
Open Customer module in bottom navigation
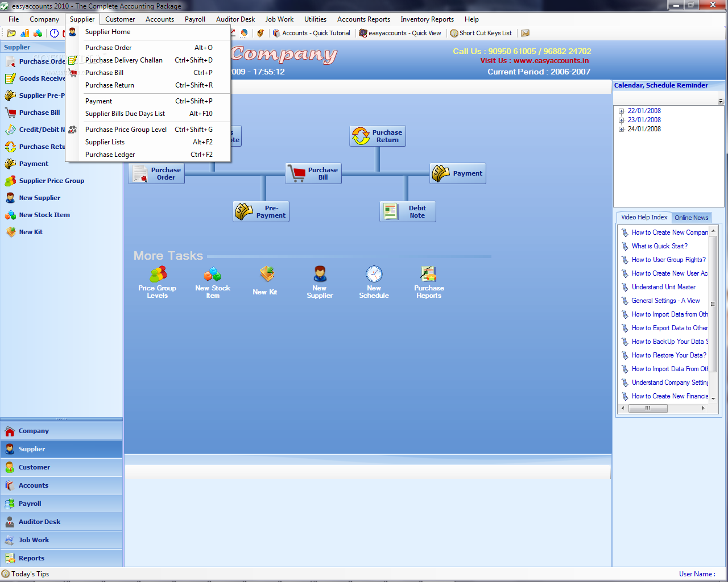61,467
